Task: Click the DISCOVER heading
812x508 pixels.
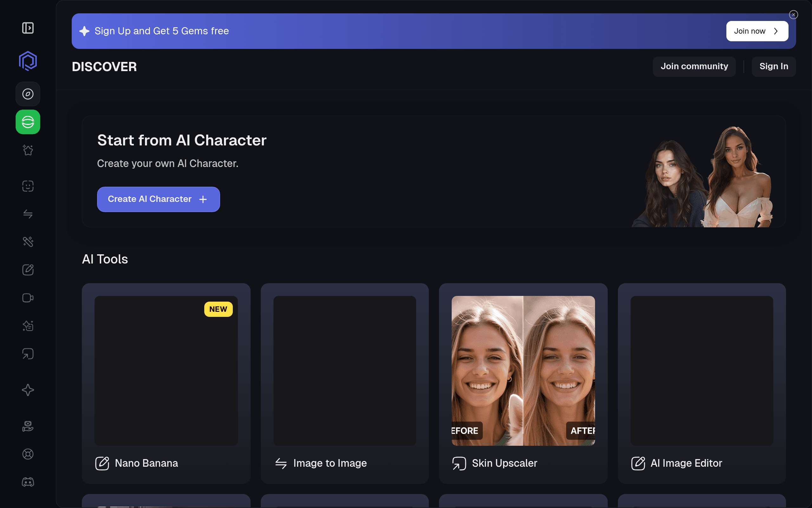Action: (104, 67)
